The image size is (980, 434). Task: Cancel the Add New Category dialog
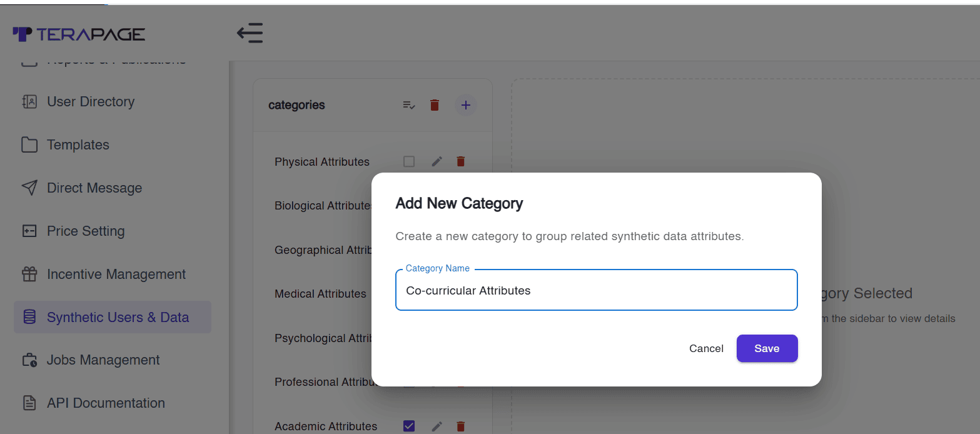(706, 348)
